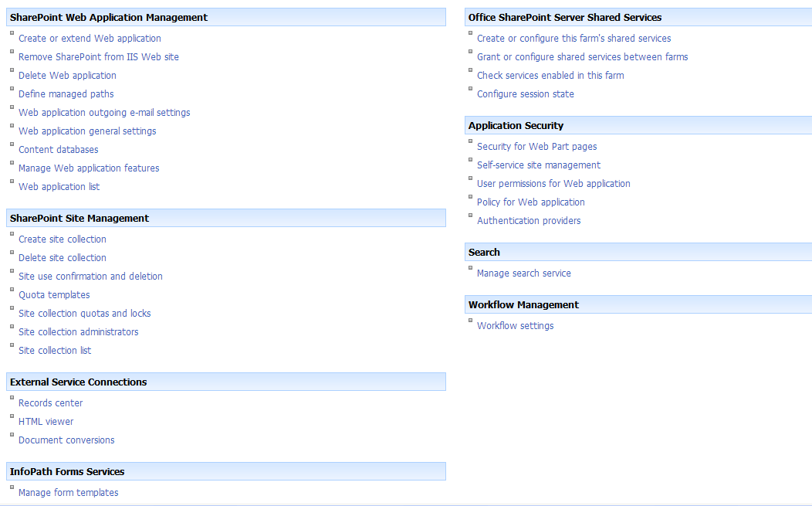The height and width of the screenshot is (506, 812).
Task: Open Document conversions settings
Action: coord(66,440)
